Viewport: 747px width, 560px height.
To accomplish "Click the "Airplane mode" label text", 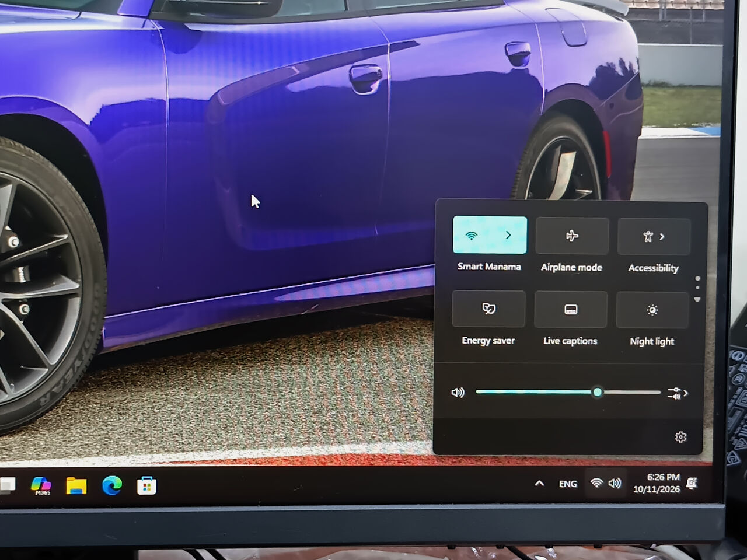I will 571,267.
